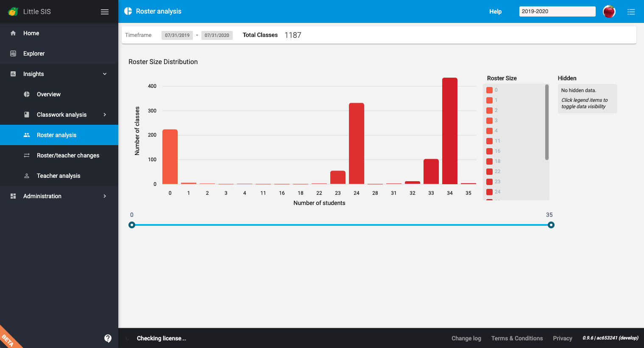Click the Help button in header
This screenshot has height=348, width=644.
click(x=495, y=11)
